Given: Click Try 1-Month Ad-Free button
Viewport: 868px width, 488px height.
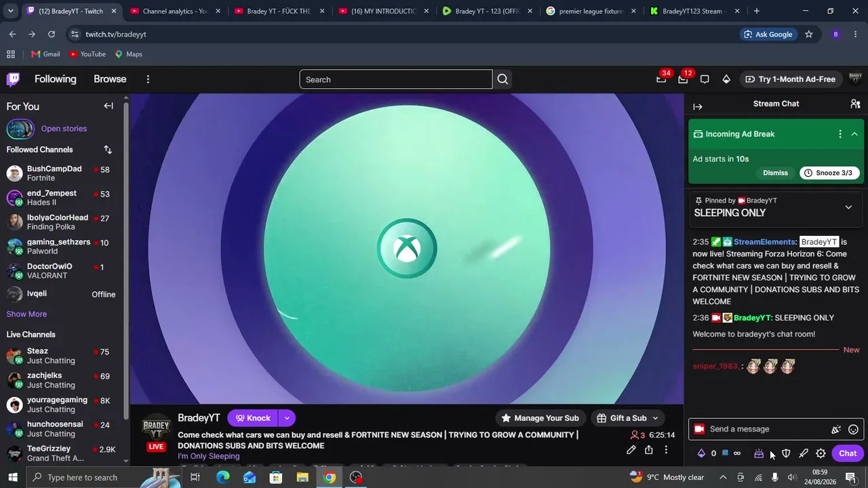Looking at the screenshot, I should [790, 79].
